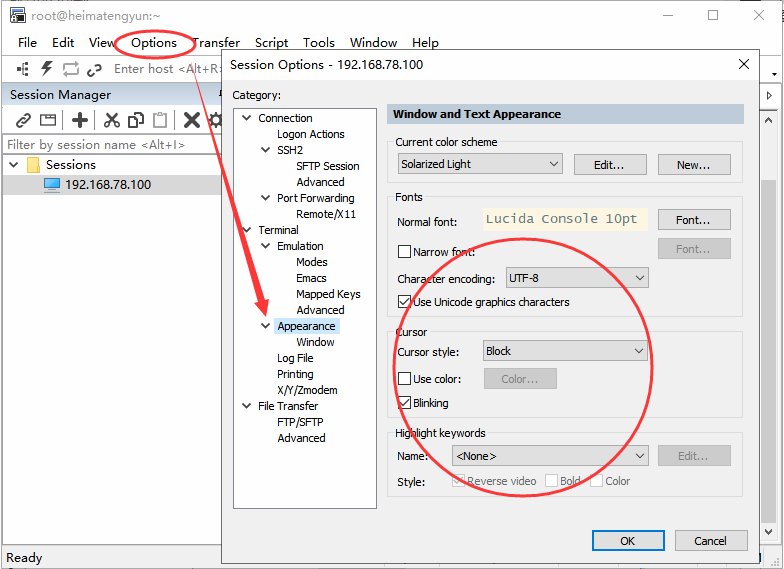Click the Copy icon in Session Manager
Image resolution: width=784 pixels, height=569 pixels.
(x=136, y=120)
